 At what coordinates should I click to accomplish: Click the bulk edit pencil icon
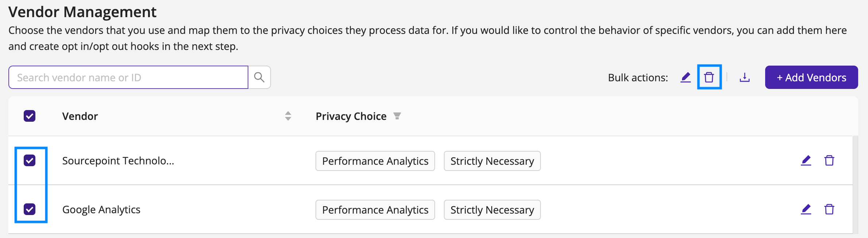coord(686,77)
